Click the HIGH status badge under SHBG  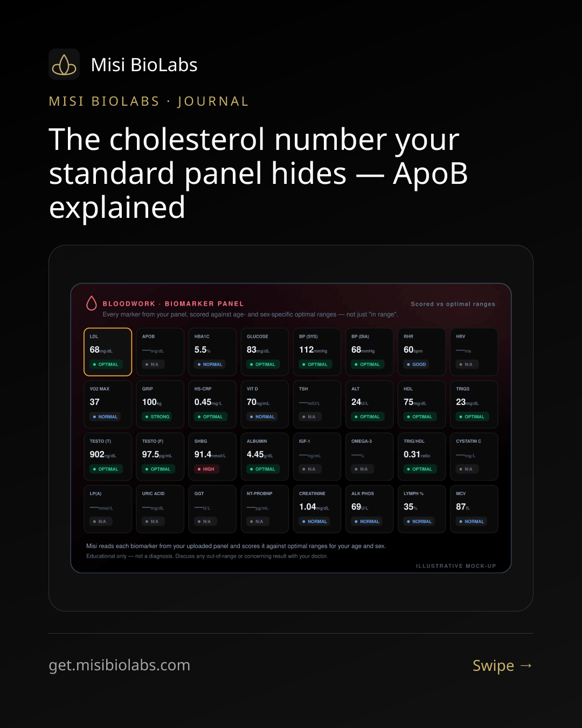pos(206,469)
